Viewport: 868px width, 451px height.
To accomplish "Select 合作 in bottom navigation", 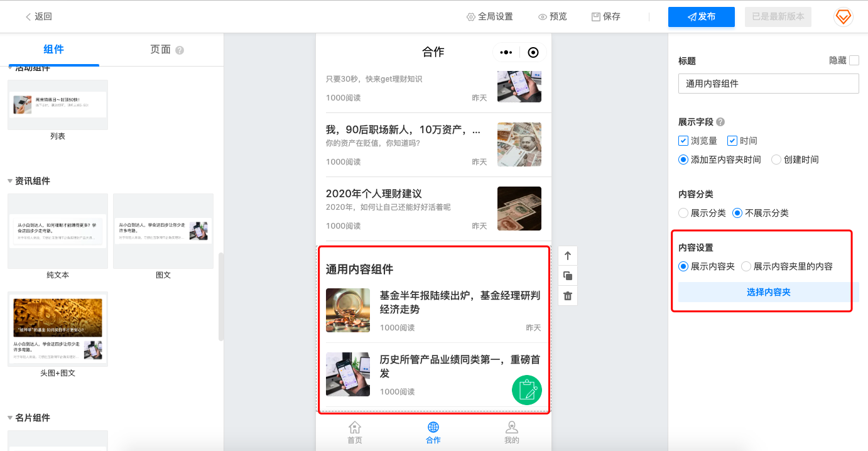I will 433,432.
